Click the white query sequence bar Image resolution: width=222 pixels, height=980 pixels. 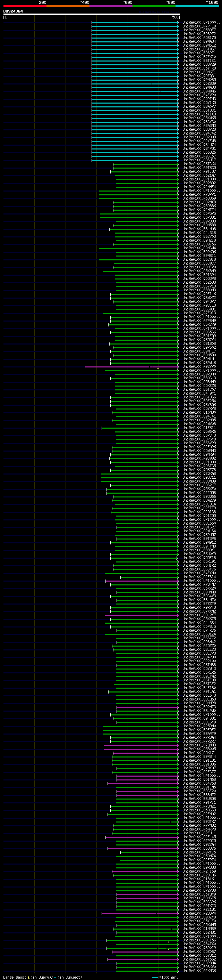point(91,14)
